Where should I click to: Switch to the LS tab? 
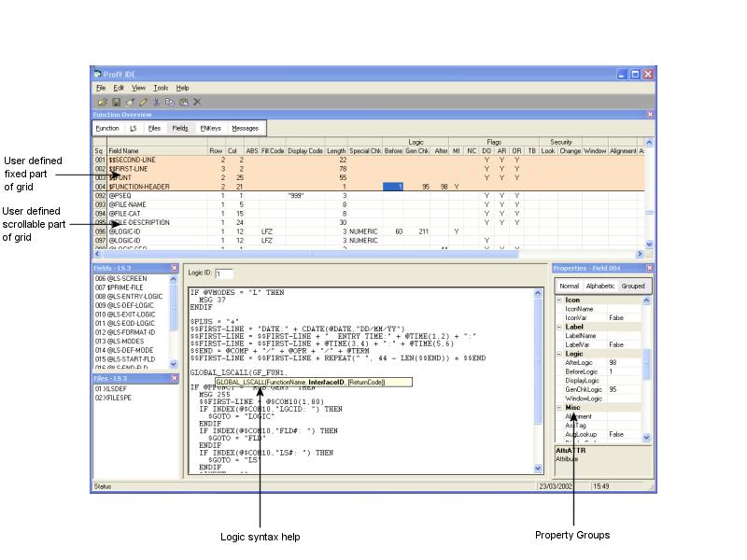click(x=133, y=129)
